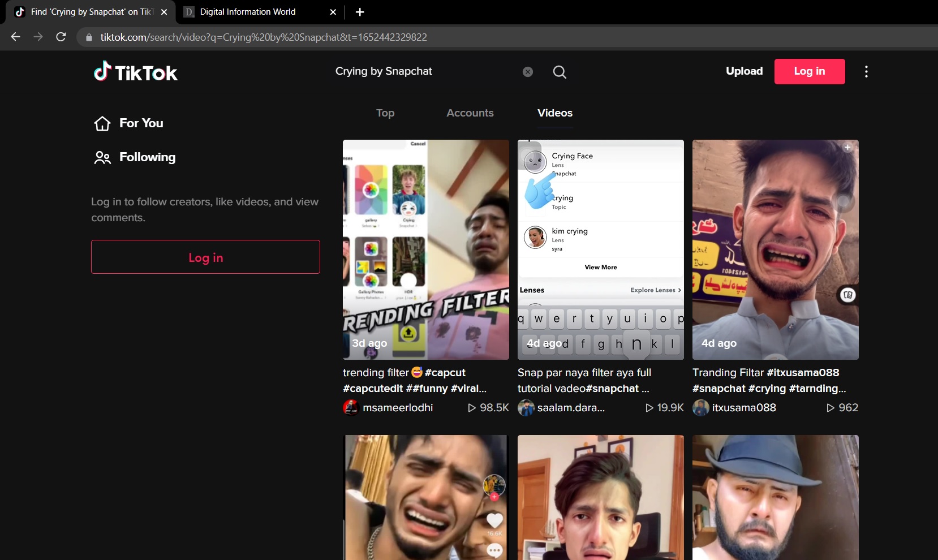The image size is (938, 560).
Task: Open a new browser tab with plus
Action: [x=360, y=12]
